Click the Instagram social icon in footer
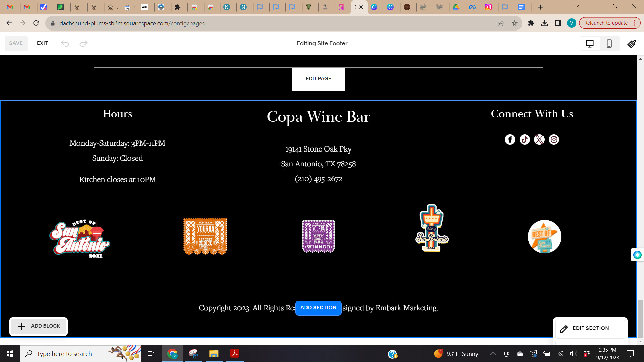Screen dimensions: 644x362 554,139
